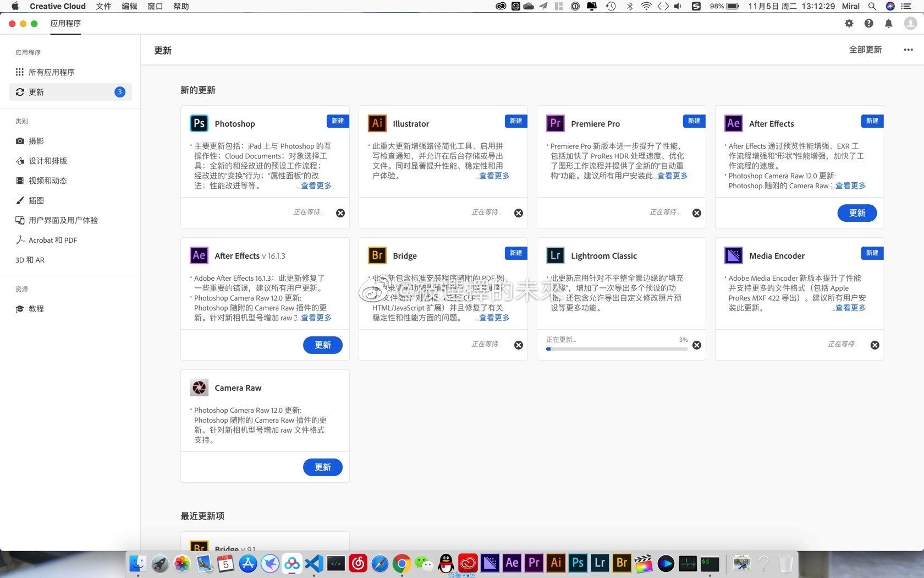The height and width of the screenshot is (578, 924).
Task: Cancel the pending Premiere Pro update
Action: click(697, 213)
